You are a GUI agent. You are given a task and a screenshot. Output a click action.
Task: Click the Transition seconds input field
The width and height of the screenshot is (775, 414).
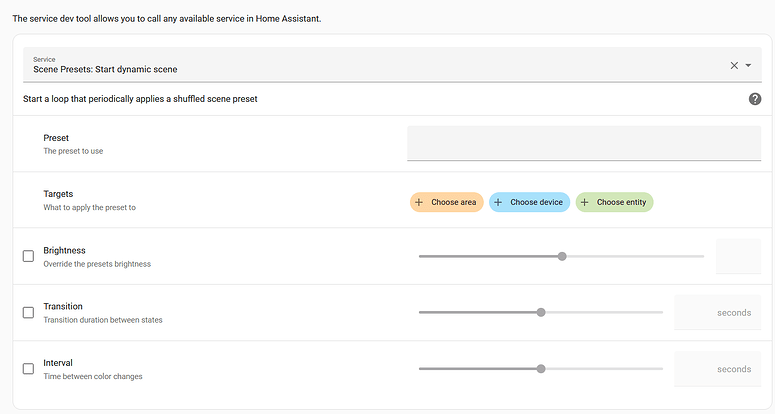coord(718,312)
